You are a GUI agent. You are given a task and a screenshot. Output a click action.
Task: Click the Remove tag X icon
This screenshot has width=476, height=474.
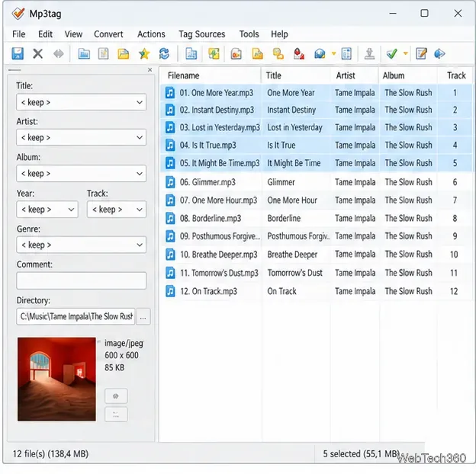pyautogui.click(x=37, y=53)
